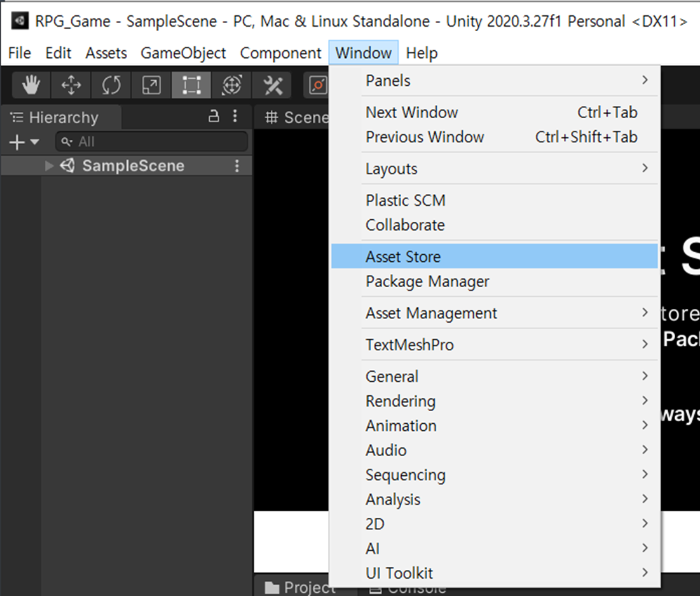Open the create dropdown arrow beside plus

(x=34, y=142)
